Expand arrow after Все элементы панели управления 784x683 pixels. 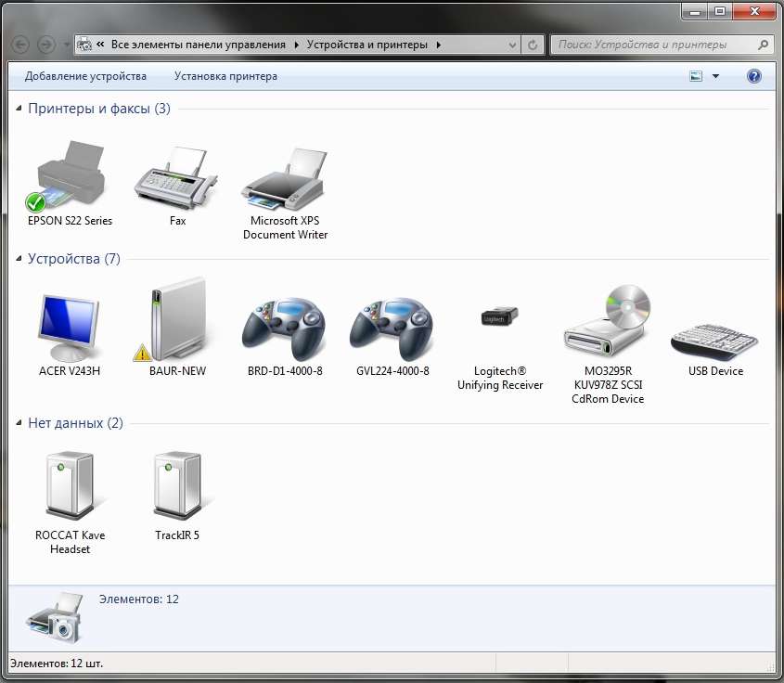(x=297, y=45)
